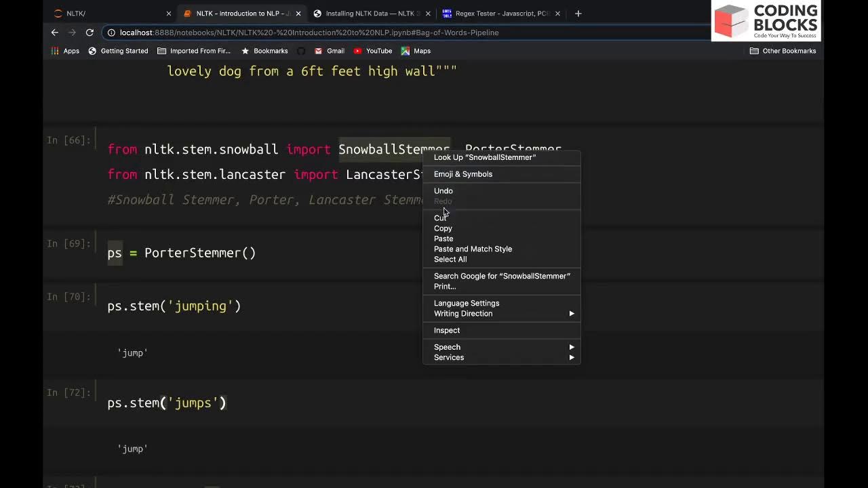Open the Maps bookmark

click(x=416, y=51)
